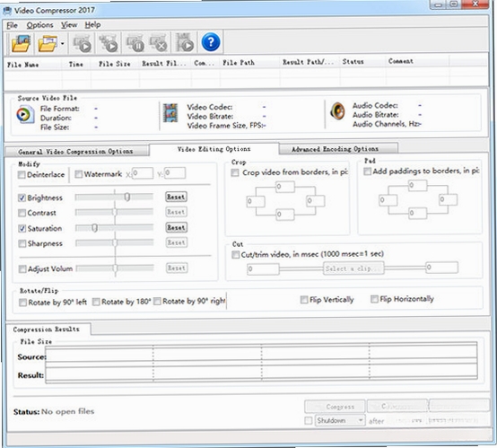Enable the Deinterlace checkbox
Image resolution: width=497 pixels, height=448 pixels.
click(x=22, y=175)
